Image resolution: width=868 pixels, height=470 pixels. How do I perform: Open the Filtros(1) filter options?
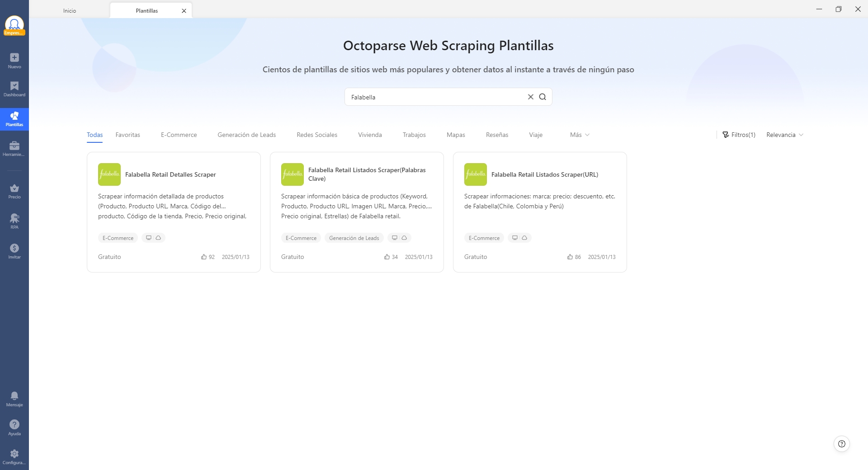(x=739, y=135)
